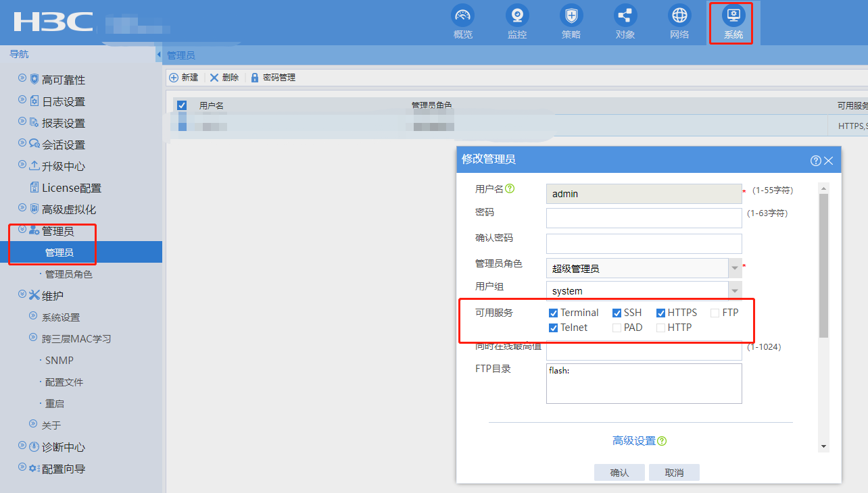Click the 同时在线最高值 input field
Screen dimensions: 868x493
(644, 351)
